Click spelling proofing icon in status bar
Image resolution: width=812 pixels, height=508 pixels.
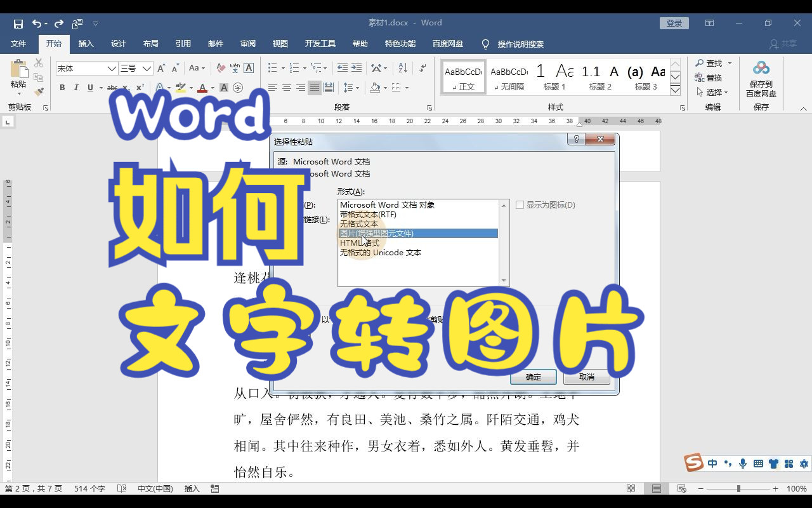click(121, 488)
